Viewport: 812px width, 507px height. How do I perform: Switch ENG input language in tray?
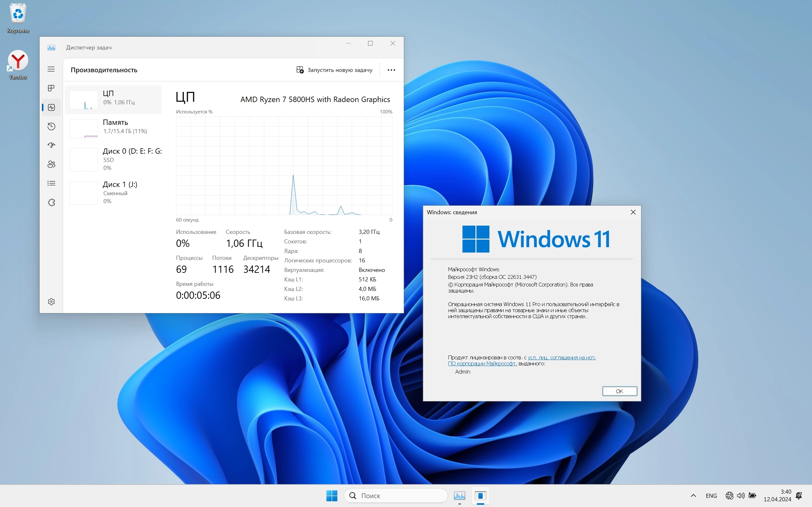point(711,496)
